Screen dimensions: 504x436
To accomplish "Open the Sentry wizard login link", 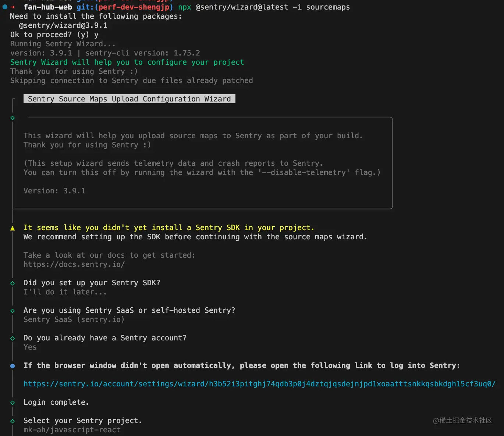I will [259, 384].
